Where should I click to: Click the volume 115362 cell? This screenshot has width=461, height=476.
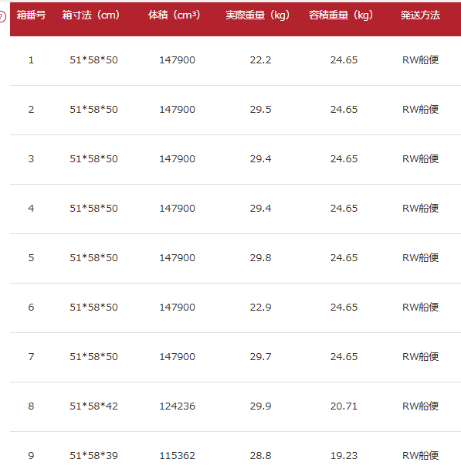[177, 456]
